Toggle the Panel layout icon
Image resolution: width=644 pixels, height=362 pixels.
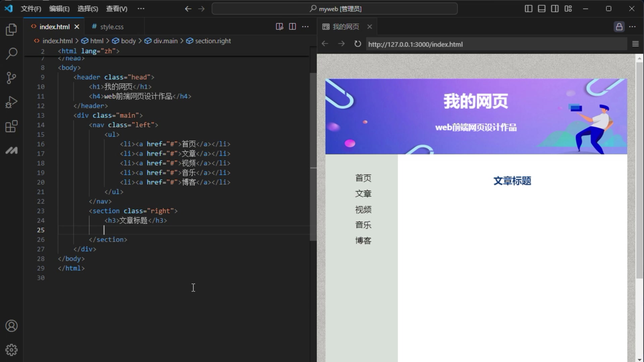tap(541, 9)
